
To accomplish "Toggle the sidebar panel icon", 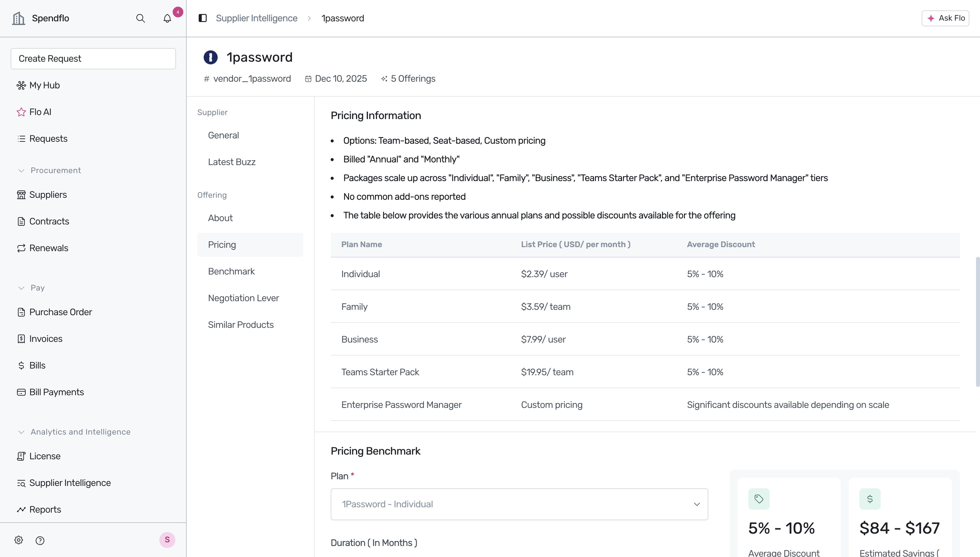I will 203,18.
